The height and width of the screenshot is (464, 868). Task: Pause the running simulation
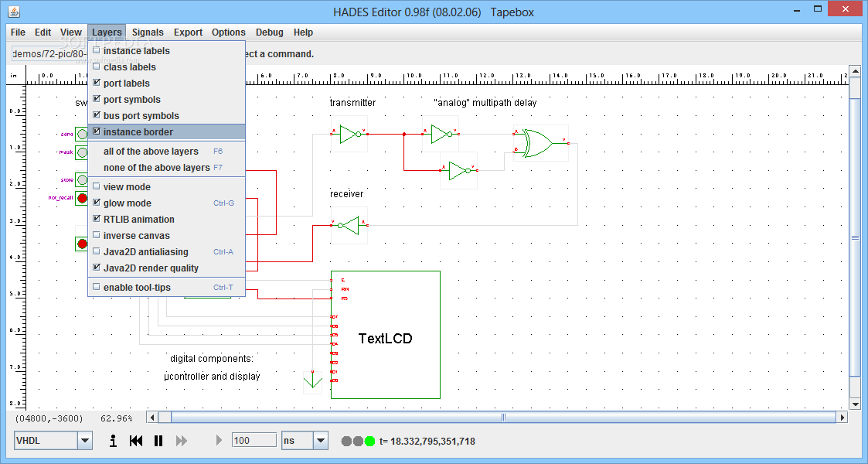[158, 441]
